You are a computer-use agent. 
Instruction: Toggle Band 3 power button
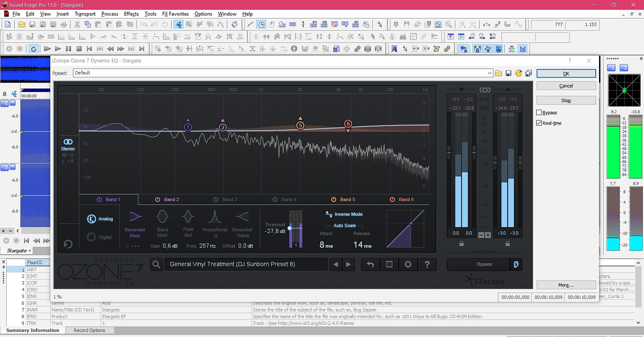[216, 200]
